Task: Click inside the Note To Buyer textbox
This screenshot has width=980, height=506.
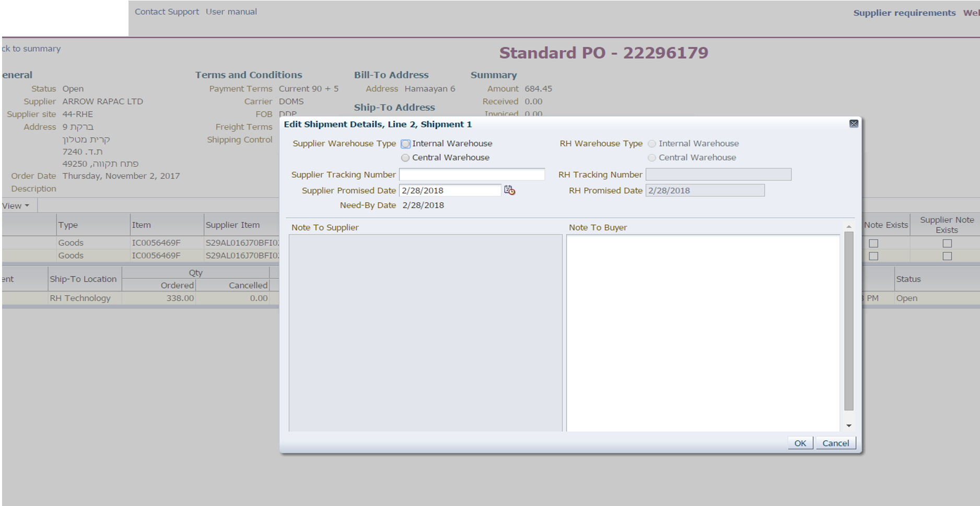Action: pos(703,332)
